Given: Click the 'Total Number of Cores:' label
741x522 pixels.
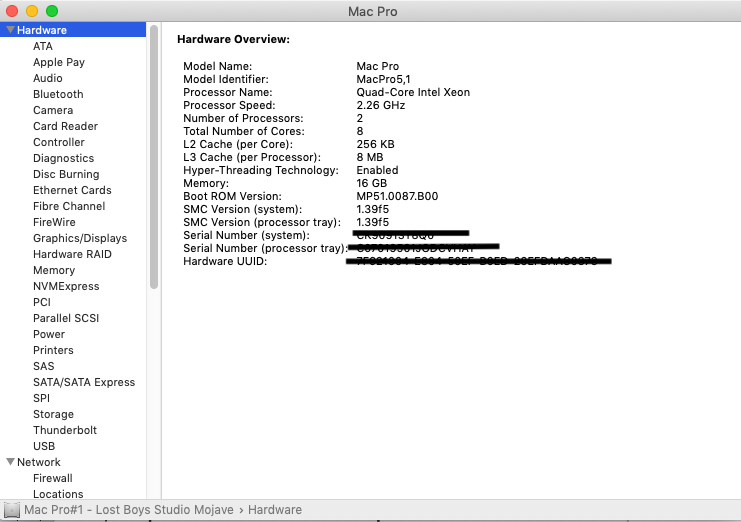Looking at the screenshot, I should click(x=244, y=131).
